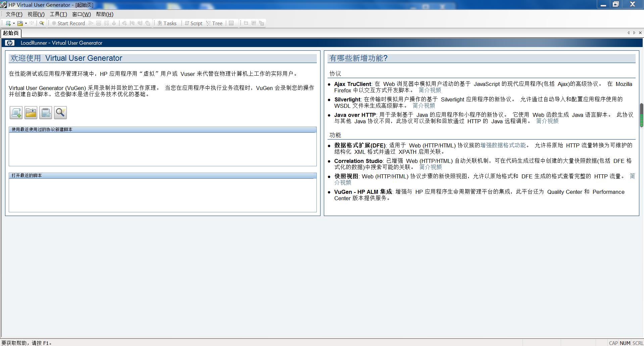The image size is (644, 346).
Task: Expand the Open Script dropdown arrow
Action: (26, 23)
